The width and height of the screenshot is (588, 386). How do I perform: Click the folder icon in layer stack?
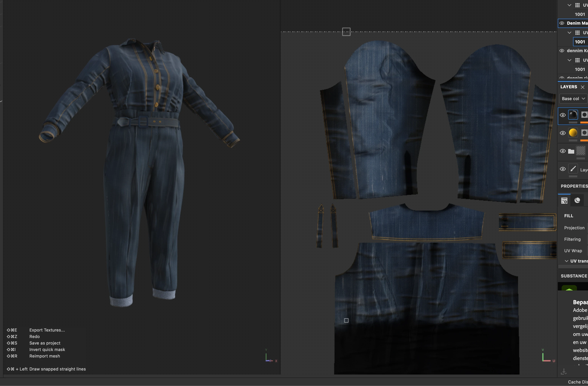[571, 151]
